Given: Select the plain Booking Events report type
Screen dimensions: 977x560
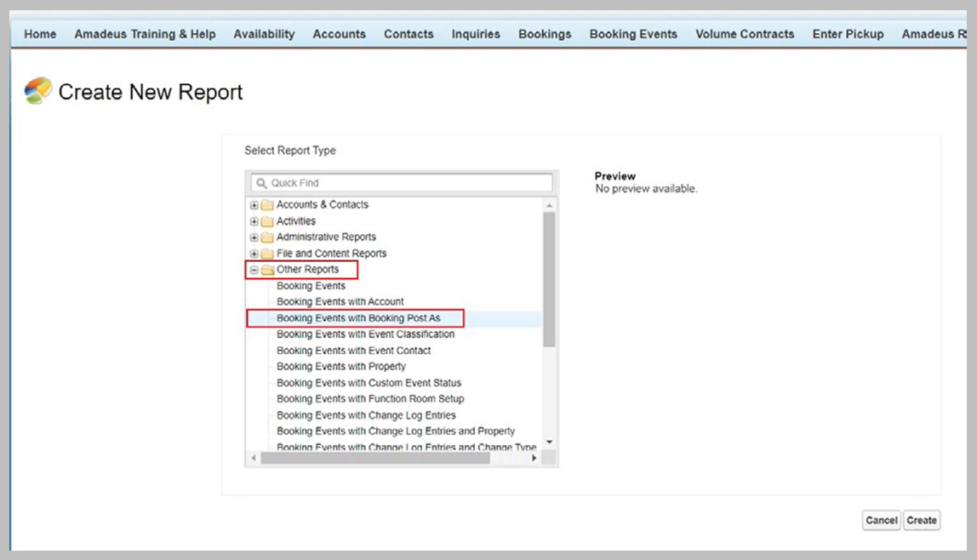Looking at the screenshot, I should click(x=311, y=285).
